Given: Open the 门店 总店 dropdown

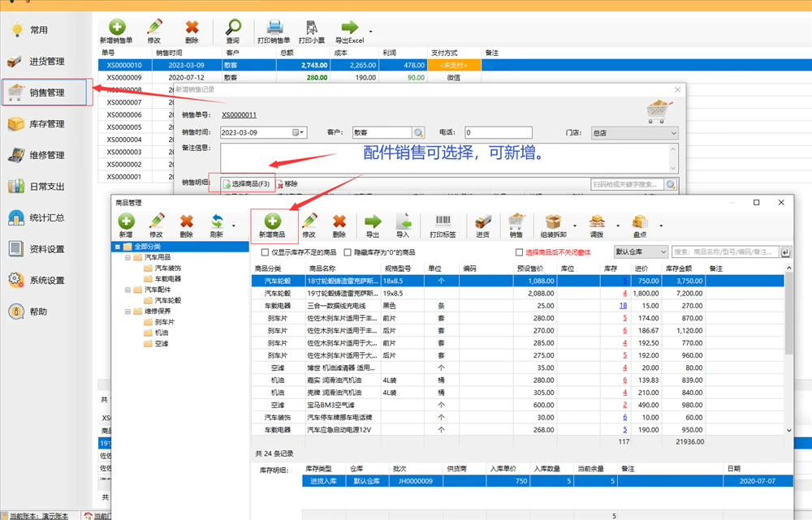Looking at the screenshot, I should pyautogui.click(x=634, y=133).
